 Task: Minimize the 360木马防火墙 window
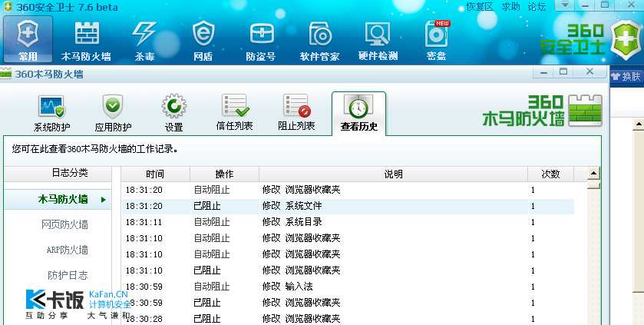(543, 72)
